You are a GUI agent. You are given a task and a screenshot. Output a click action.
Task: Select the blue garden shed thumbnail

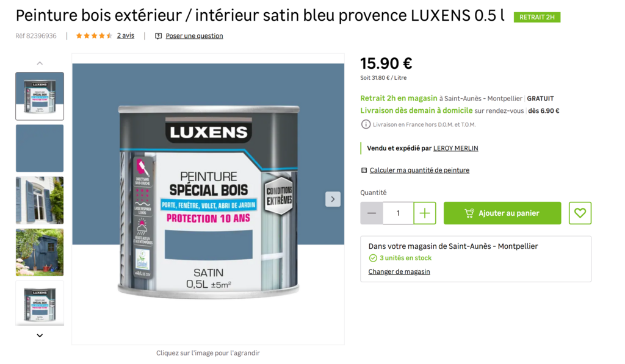pyautogui.click(x=40, y=252)
